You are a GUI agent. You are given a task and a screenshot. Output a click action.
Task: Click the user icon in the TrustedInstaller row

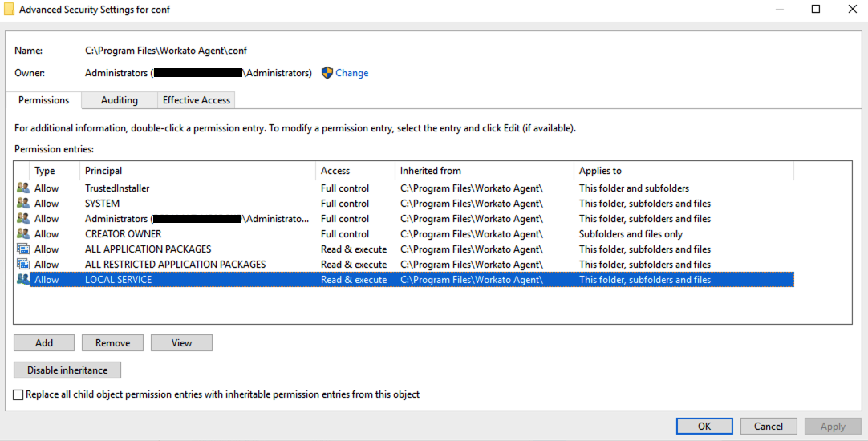tap(23, 188)
